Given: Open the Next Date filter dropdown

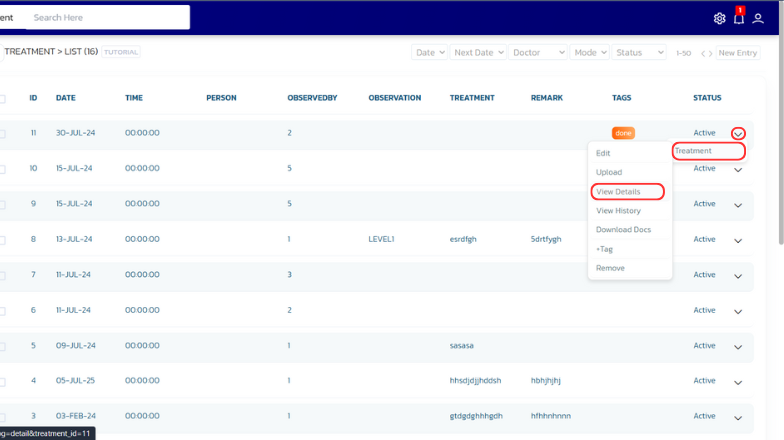Looking at the screenshot, I should pos(478,52).
